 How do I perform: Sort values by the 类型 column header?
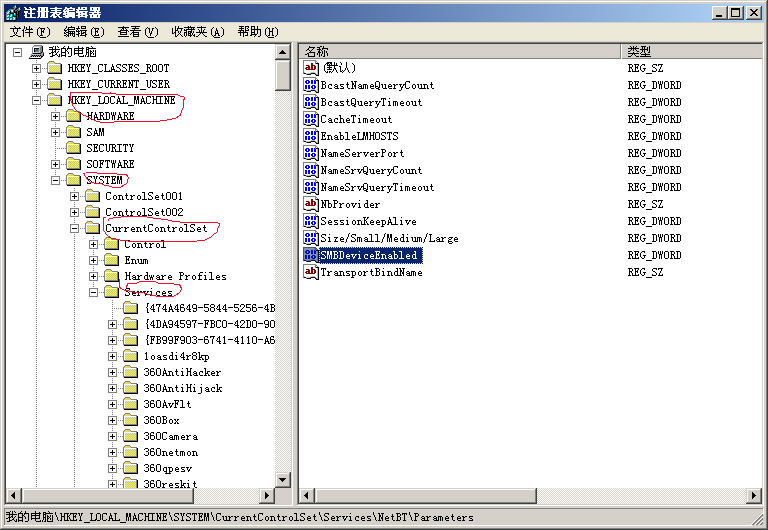click(x=692, y=51)
